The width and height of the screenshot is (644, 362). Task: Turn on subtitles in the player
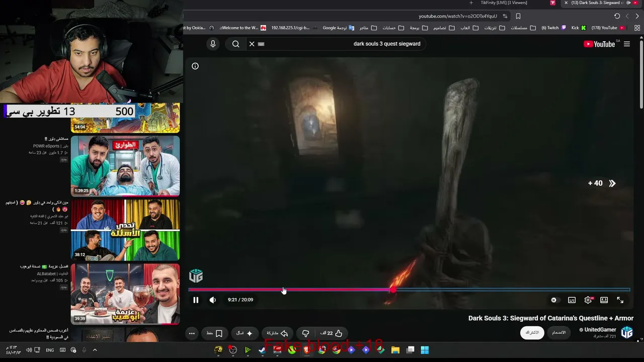572,300
